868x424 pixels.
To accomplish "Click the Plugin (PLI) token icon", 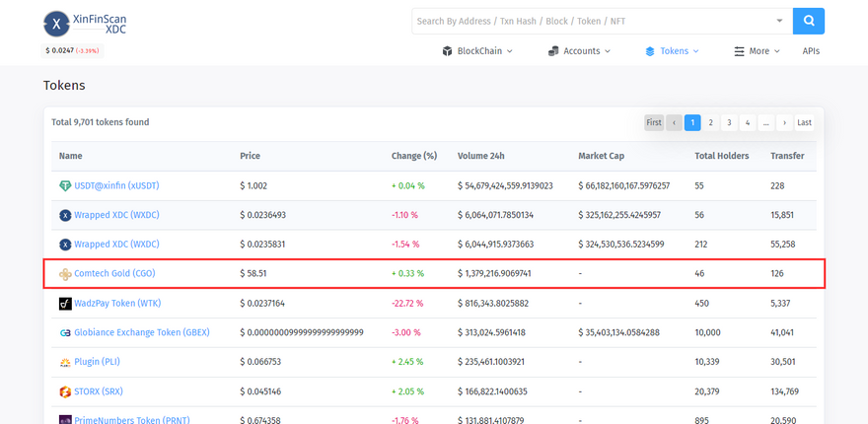I will point(65,362).
